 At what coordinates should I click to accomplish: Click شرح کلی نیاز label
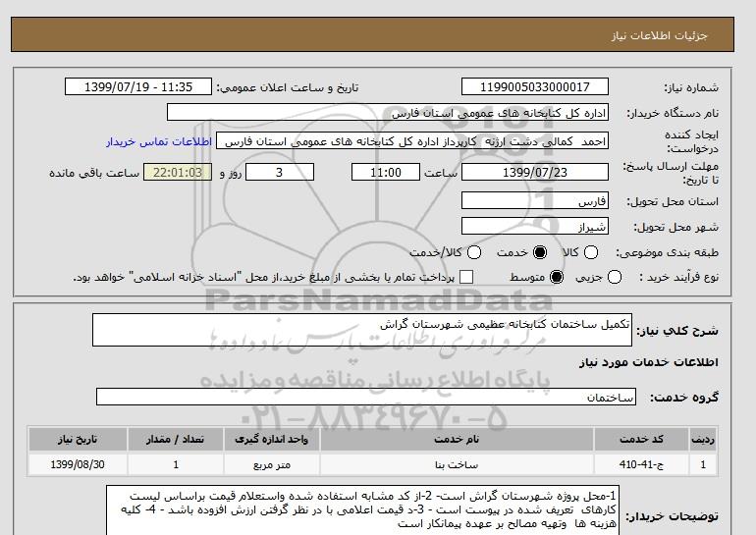[x=677, y=331]
